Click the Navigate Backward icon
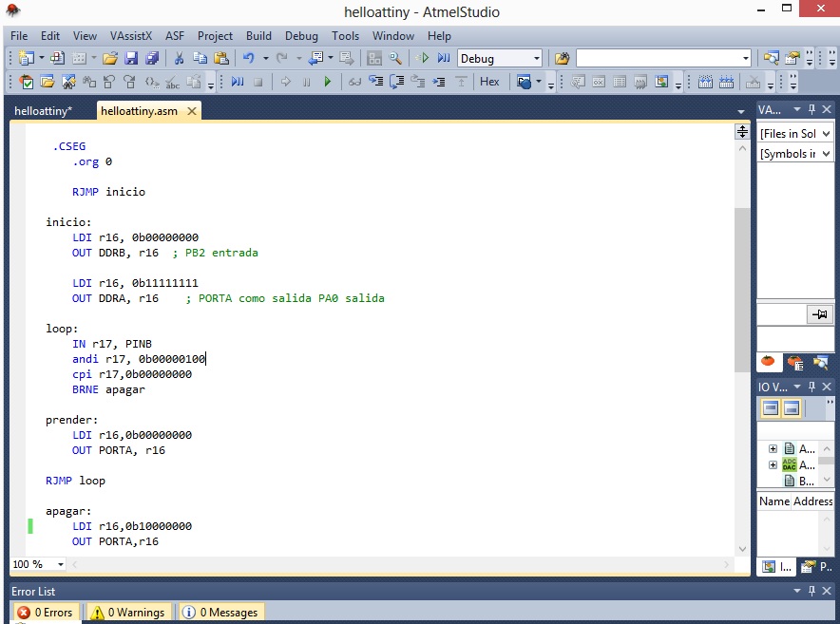The height and width of the screenshot is (624, 840). point(315,58)
